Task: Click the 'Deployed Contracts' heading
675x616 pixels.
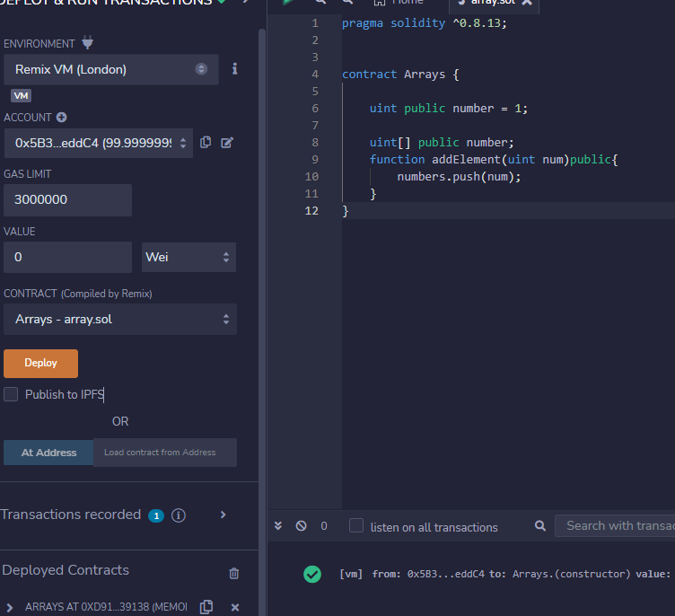Action: coord(66,570)
